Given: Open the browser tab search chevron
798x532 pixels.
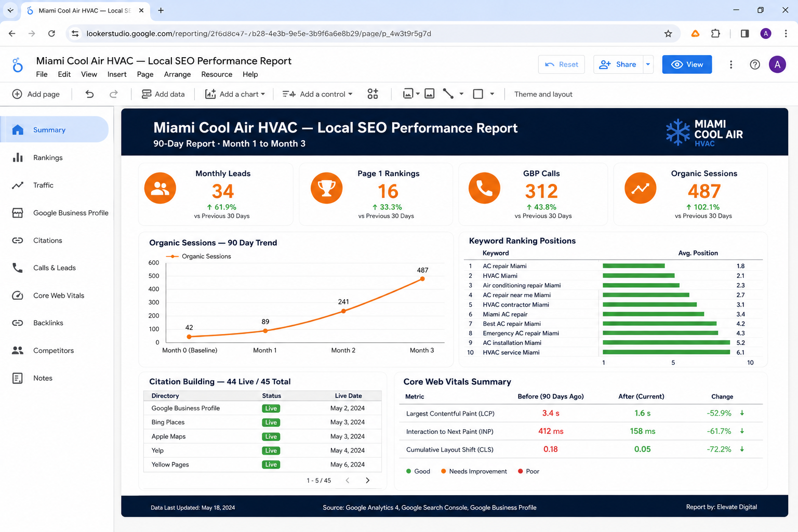Looking at the screenshot, I should [10, 10].
